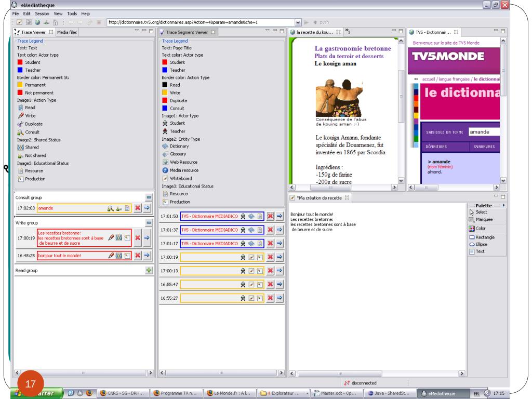Expand the Palette flyout arrow

(503, 205)
